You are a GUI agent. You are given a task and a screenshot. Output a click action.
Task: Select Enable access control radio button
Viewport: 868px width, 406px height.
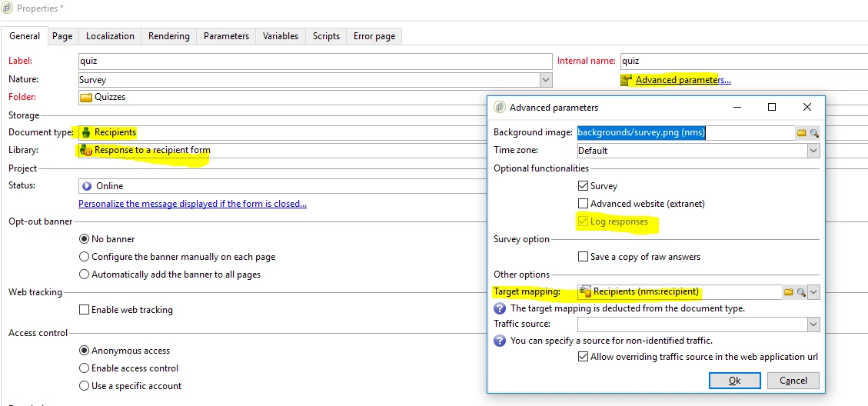84,368
